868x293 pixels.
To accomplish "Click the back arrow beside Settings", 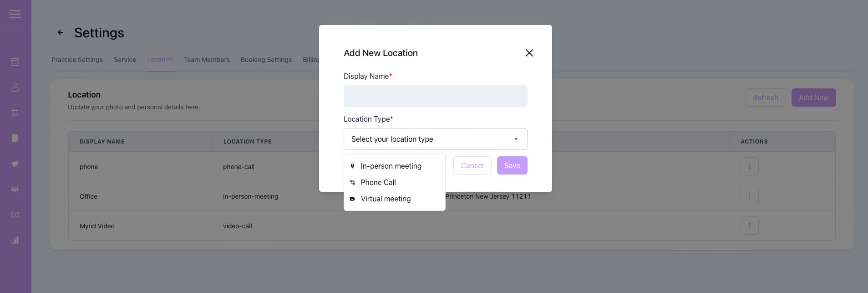I will (x=61, y=32).
